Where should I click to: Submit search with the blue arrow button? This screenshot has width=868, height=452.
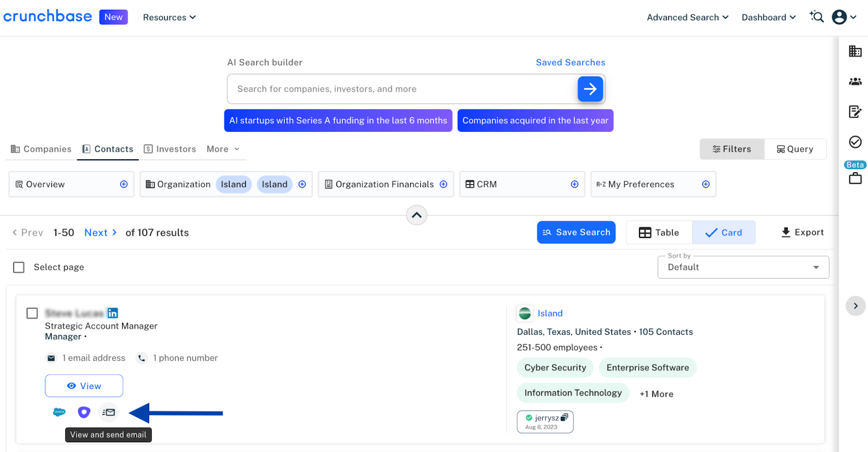pos(590,89)
